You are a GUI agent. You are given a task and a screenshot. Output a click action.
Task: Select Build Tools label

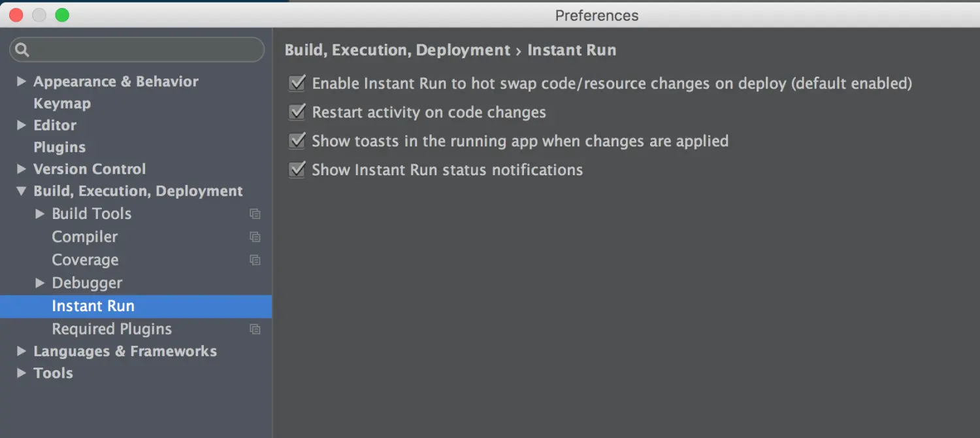pos(91,214)
